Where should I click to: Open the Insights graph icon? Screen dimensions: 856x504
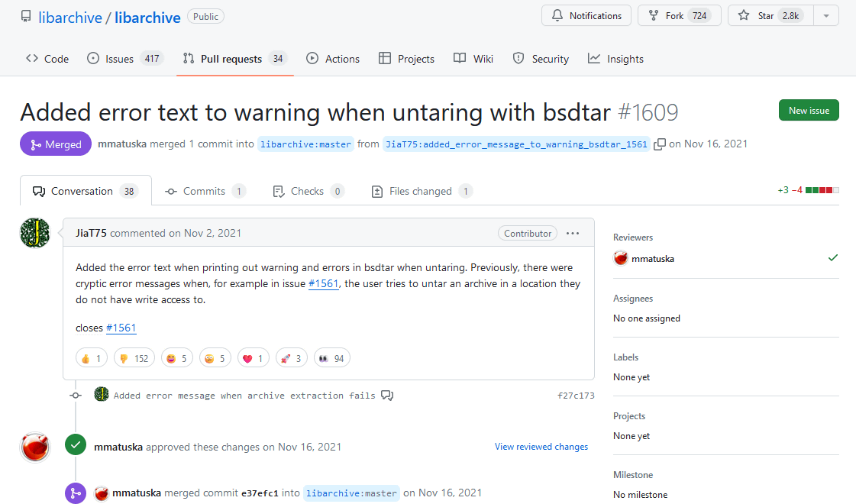(x=593, y=58)
